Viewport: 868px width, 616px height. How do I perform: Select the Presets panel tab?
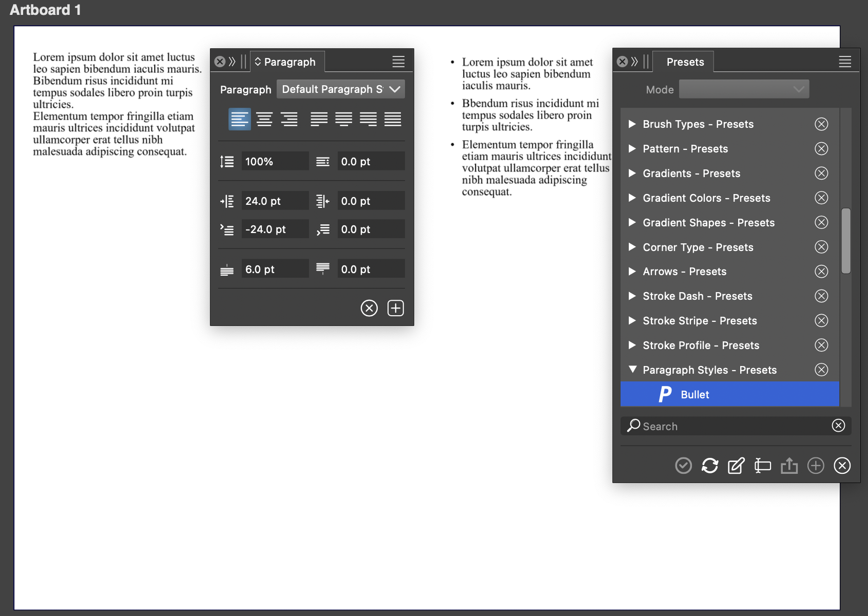tap(685, 62)
